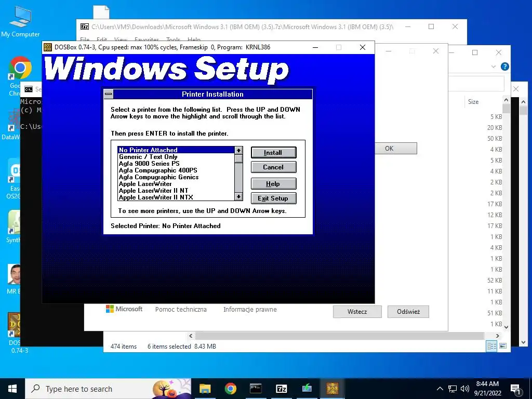The height and width of the screenshot is (399, 532).
Task: Select Generic / Text Only printer
Action: 176,157
